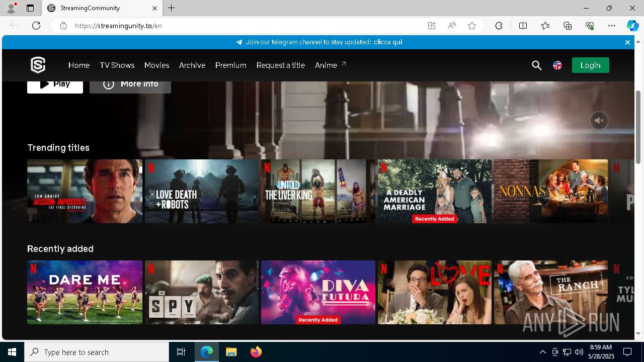Close the StreamingCommunity tab

point(154,8)
